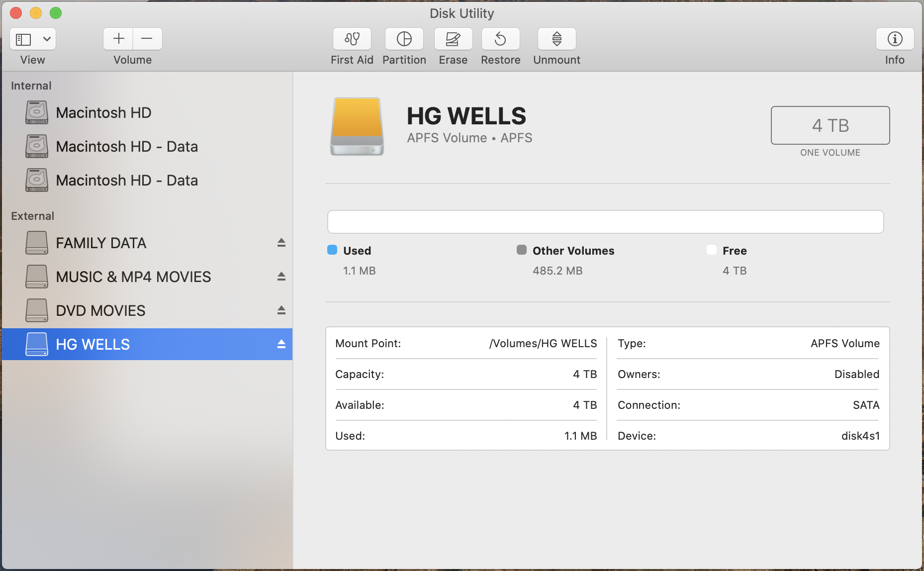Click the mount point value /Volumes/HG WELLS
The width and height of the screenshot is (924, 571).
pos(543,343)
